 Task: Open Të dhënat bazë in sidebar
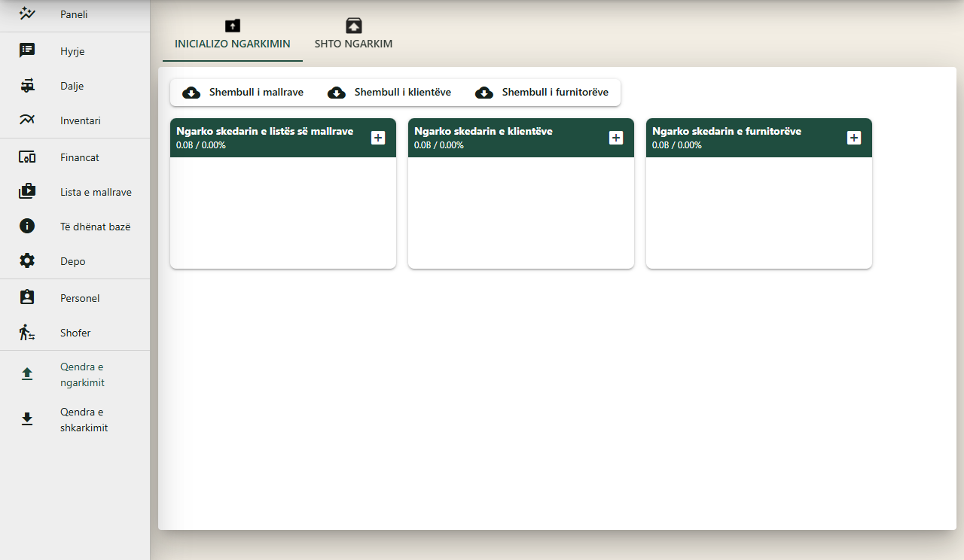75,226
